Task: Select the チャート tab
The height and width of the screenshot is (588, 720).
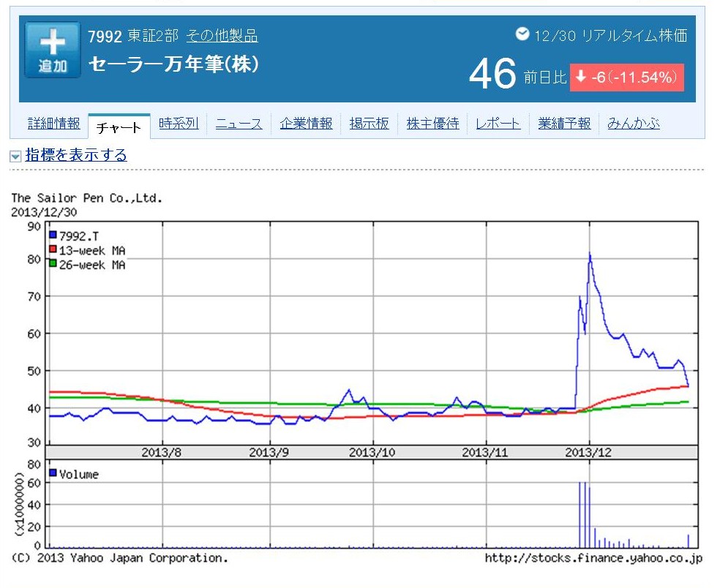Action: (119, 127)
